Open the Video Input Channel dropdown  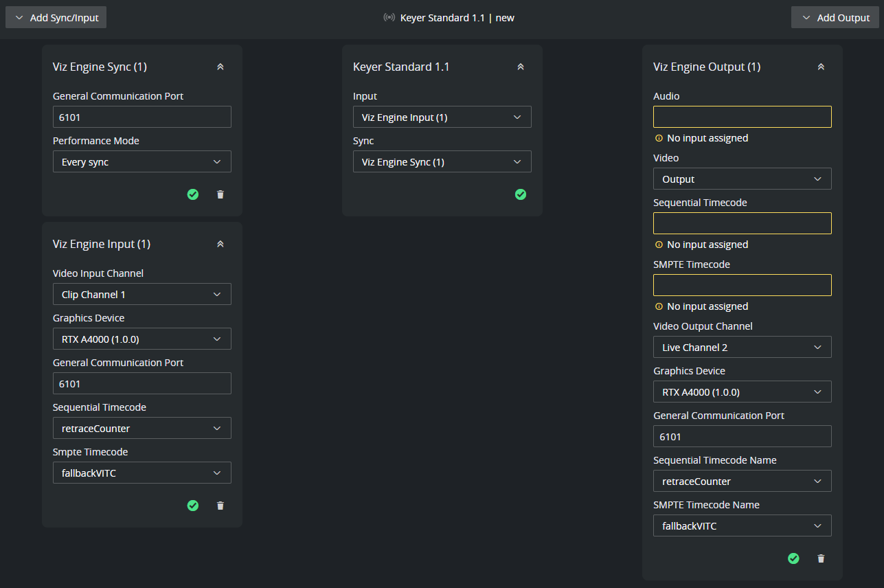click(x=142, y=295)
